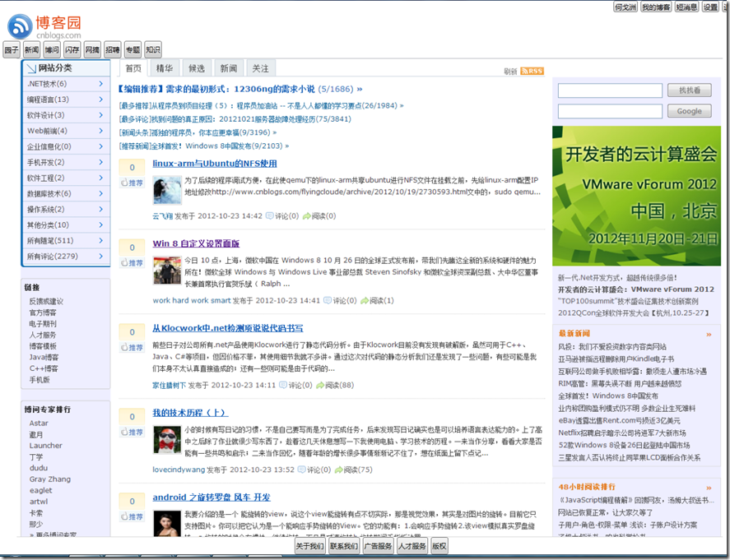Image resolution: width=730 pixels, height=560 pixels.
Task: Expand the 编程语言(13) category
Action: [x=66, y=100]
